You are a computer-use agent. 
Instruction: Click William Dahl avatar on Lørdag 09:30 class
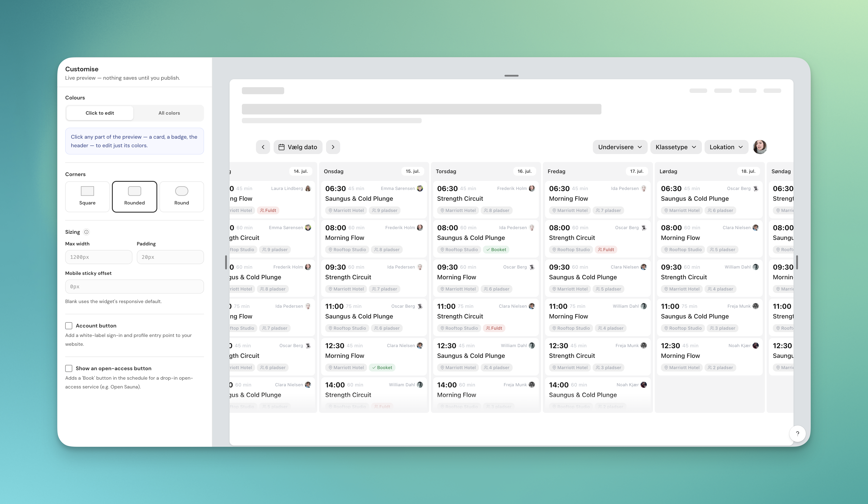pyautogui.click(x=755, y=267)
